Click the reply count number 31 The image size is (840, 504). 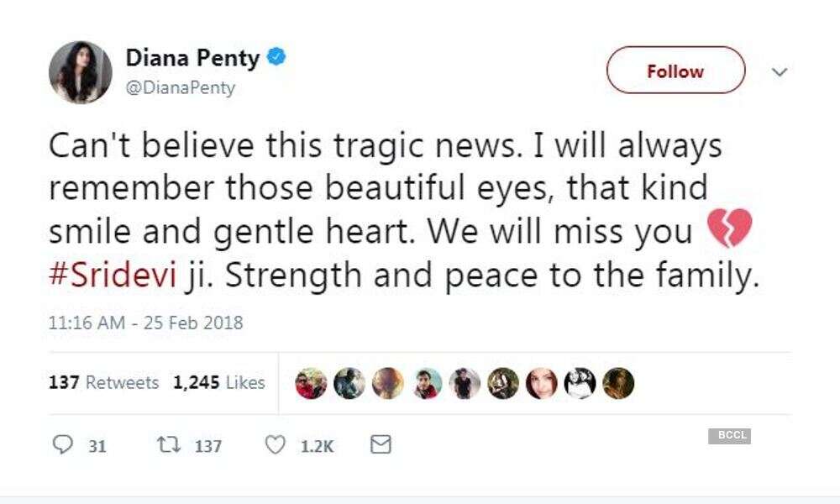[97, 446]
